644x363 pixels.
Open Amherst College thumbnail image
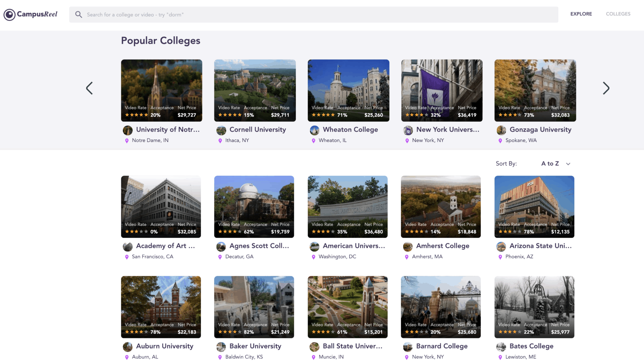[441, 207]
